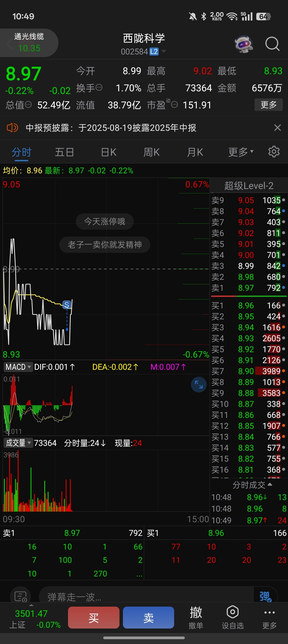The height and width of the screenshot is (644, 288).
Task: Tap the orange dot beside 买7 3989
Action: point(283,371)
